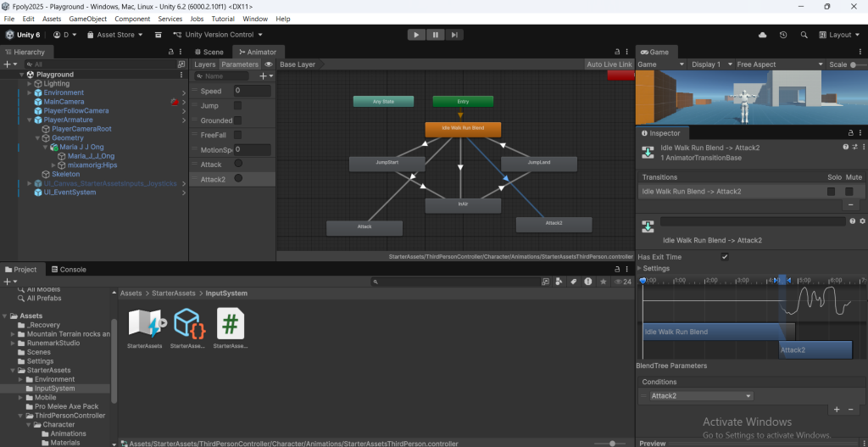Open the undo history icon
The width and height of the screenshot is (868, 447).
(x=782, y=35)
